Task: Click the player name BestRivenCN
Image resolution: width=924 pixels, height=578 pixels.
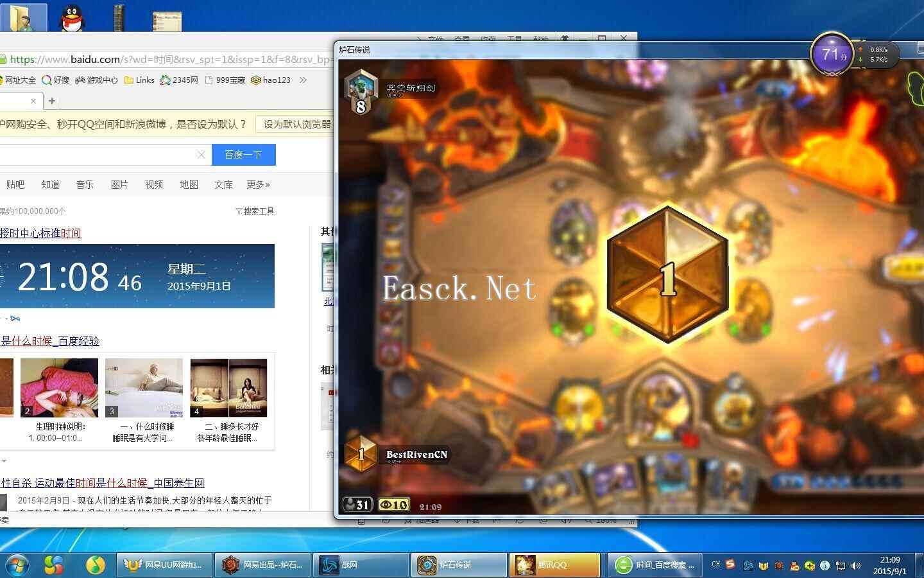Action: [416, 455]
